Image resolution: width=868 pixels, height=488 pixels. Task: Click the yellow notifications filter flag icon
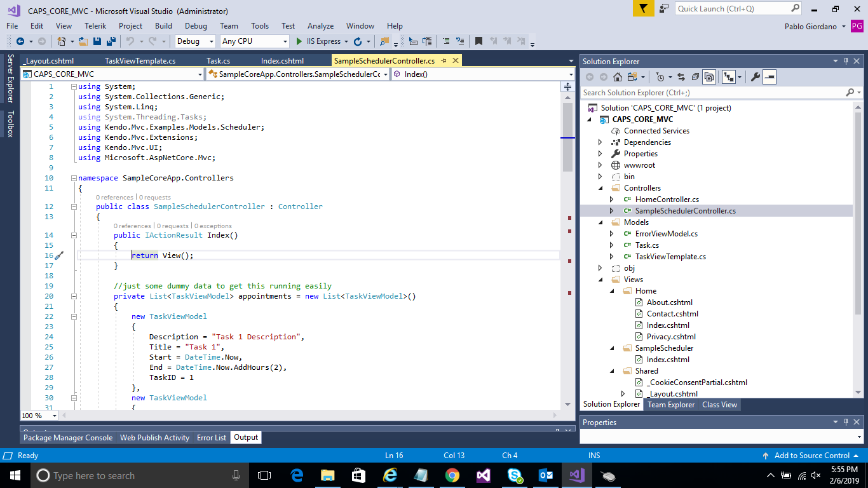point(643,8)
